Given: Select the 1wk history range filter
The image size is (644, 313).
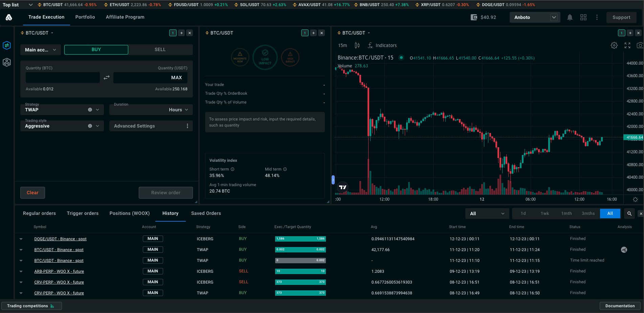Looking at the screenshot, I should 545,214.
